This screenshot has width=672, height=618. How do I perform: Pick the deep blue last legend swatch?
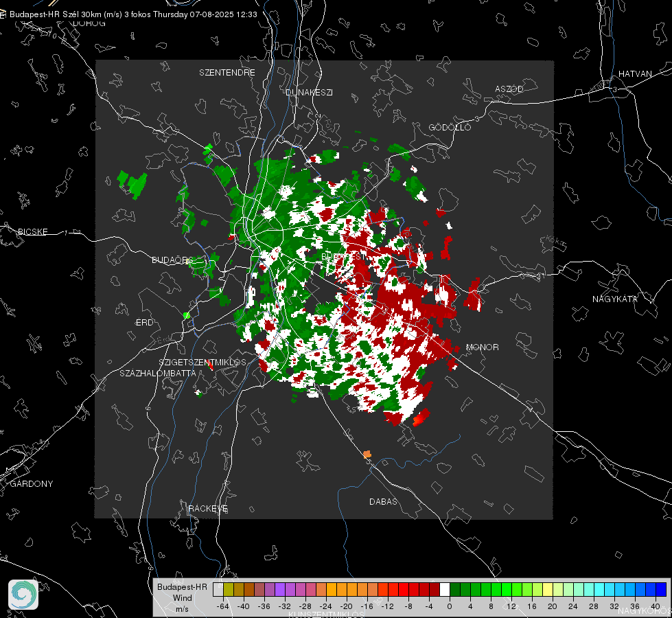pos(661,589)
